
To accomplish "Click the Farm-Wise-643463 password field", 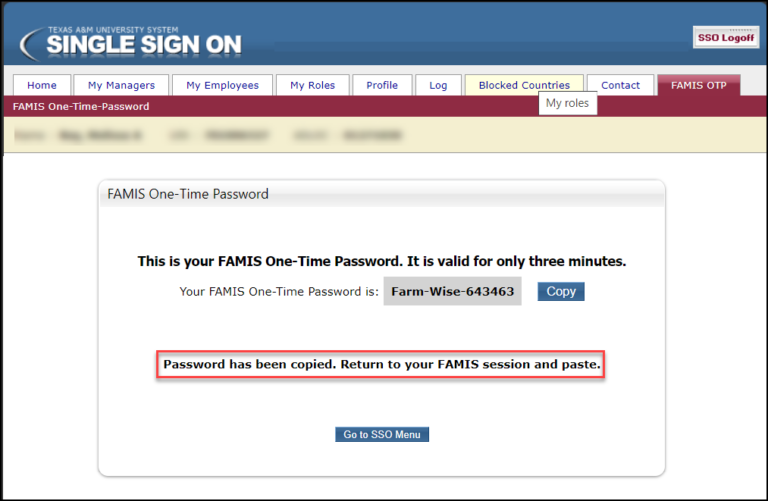I will click(x=453, y=292).
